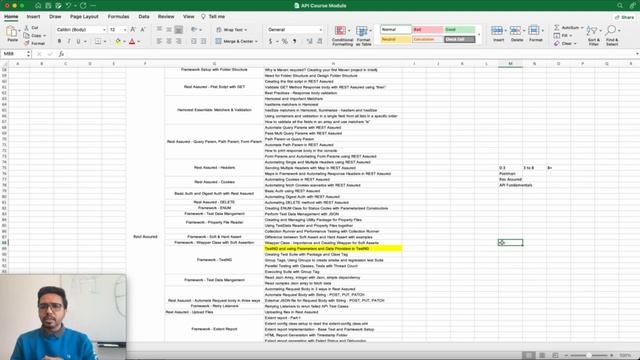The width and height of the screenshot is (640, 360).
Task: Open the AutoSum dropdown arrow
Action: coord(582,27)
